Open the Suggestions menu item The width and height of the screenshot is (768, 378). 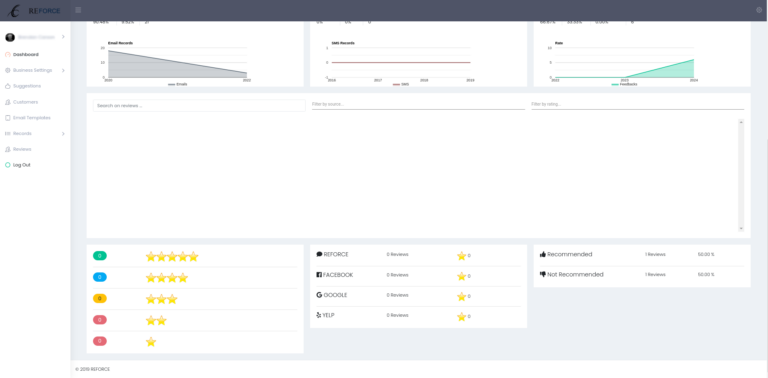[27, 86]
